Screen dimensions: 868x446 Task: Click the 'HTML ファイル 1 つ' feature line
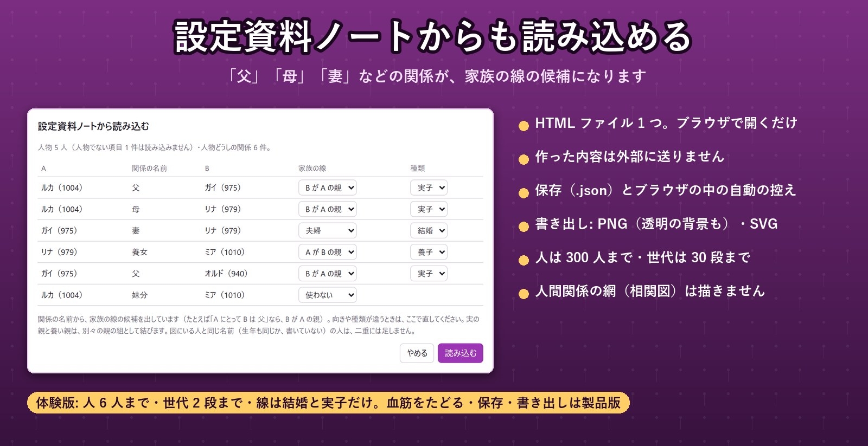(666, 123)
